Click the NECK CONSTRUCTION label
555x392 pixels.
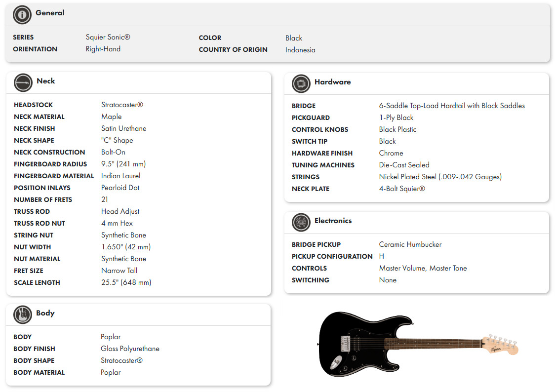49,152
